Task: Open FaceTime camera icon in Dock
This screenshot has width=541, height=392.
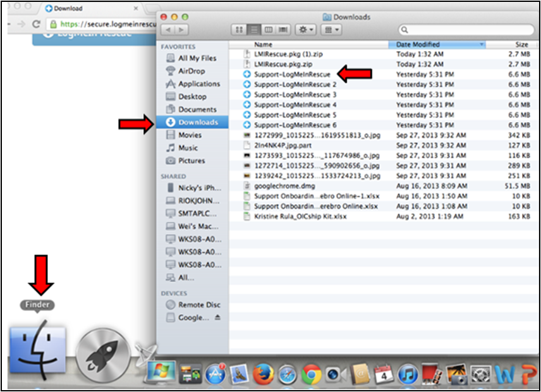Action: point(336,374)
